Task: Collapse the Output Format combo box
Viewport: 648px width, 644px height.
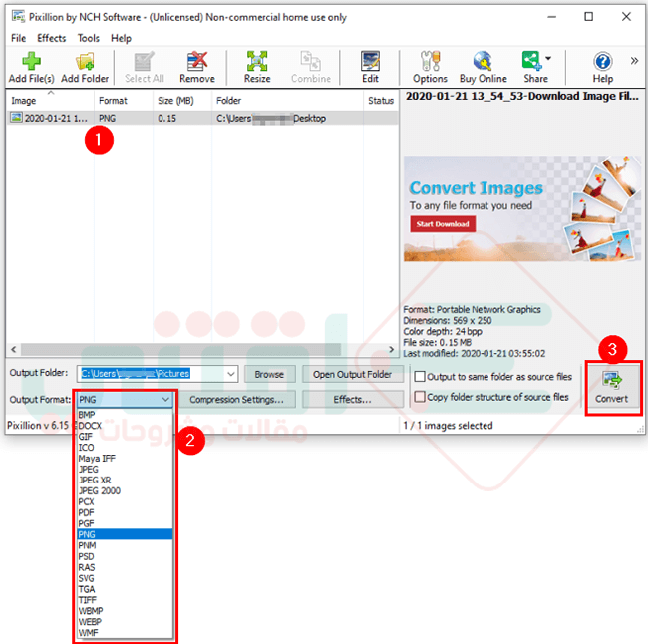Action: (x=166, y=400)
